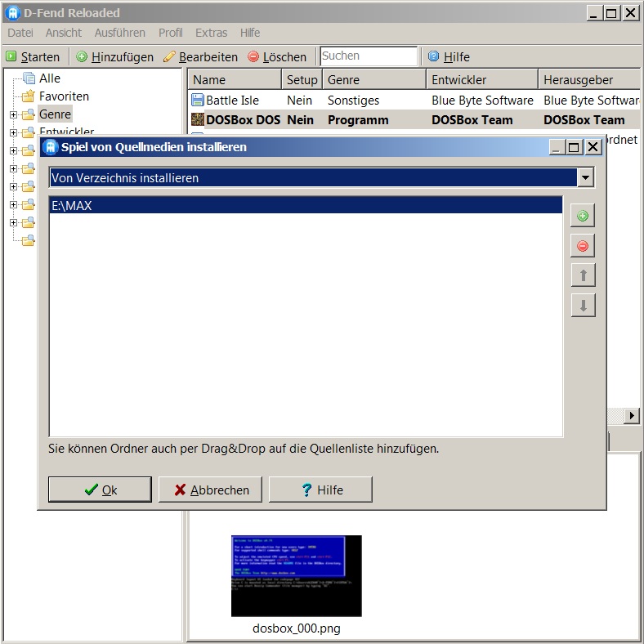Sort by the Entwickler column header
The width and height of the screenshot is (644, 644).
click(482, 79)
